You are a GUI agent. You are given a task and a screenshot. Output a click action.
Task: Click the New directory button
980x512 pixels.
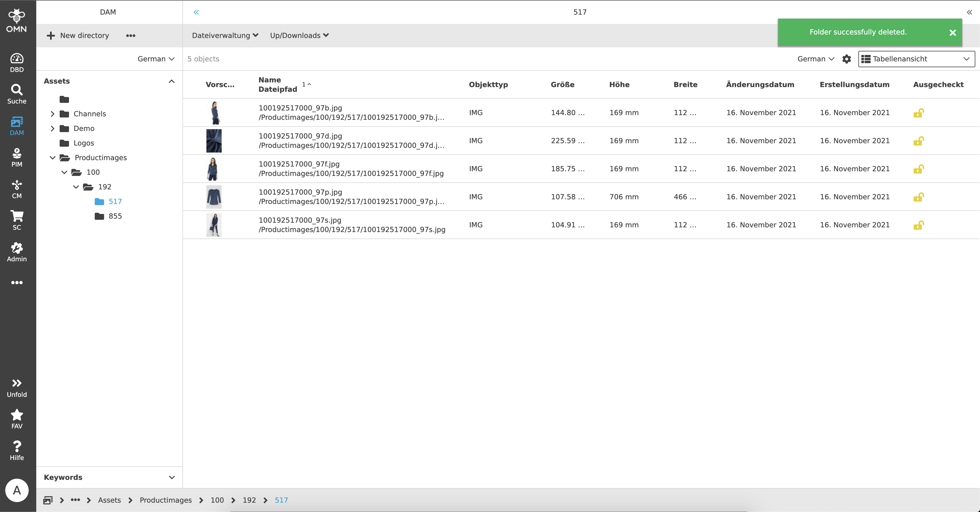point(78,35)
